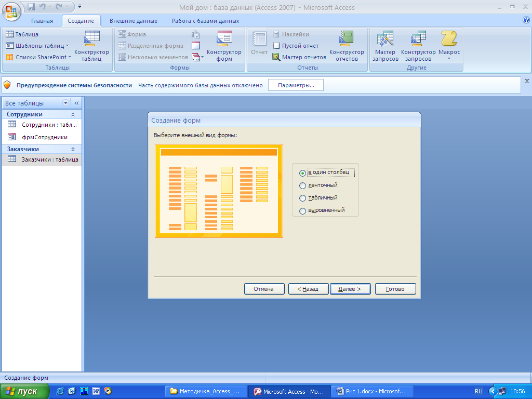Image resolution: width=532 pixels, height=399 pixels.
Task: Close the security warning message bar
Action: point(527,81)
